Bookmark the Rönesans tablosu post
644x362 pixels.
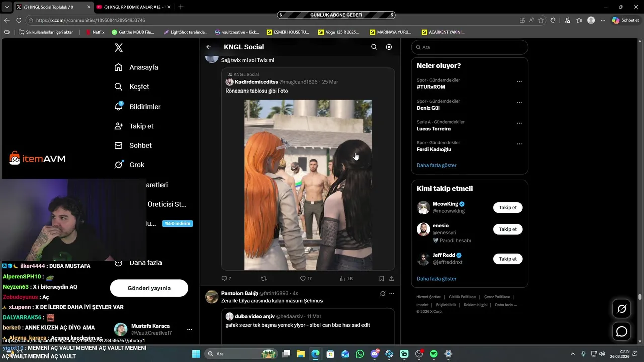(382, 278)
